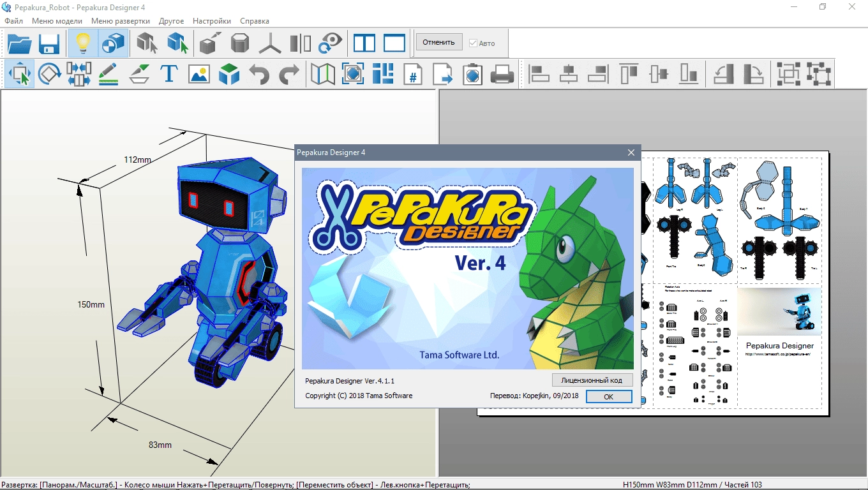Select the text T tool
This screenshot has height=490, width=868.
pos(169,74)
